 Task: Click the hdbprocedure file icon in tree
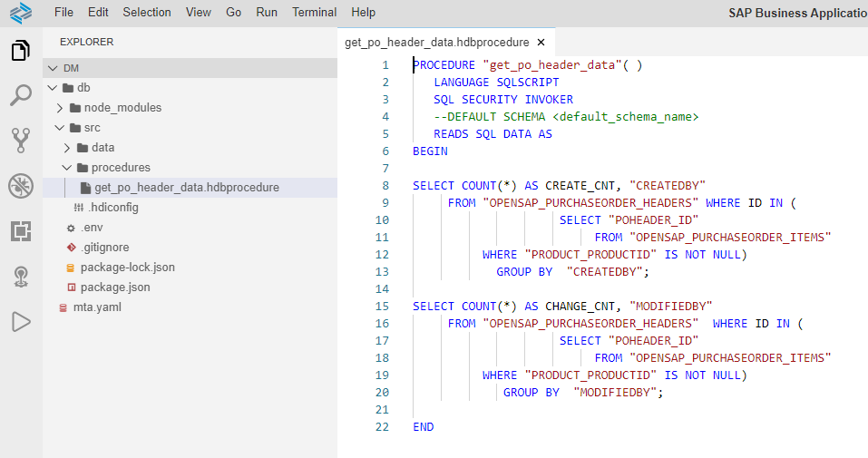(x=86, y=188)
